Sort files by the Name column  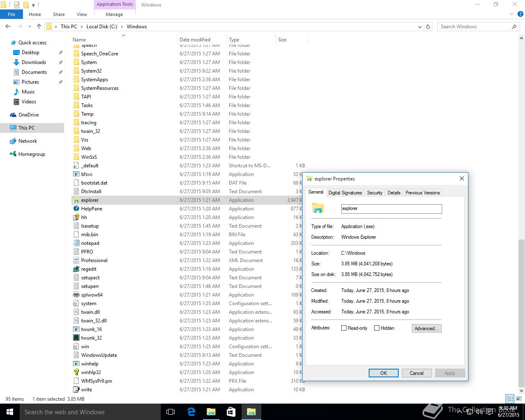123,40
